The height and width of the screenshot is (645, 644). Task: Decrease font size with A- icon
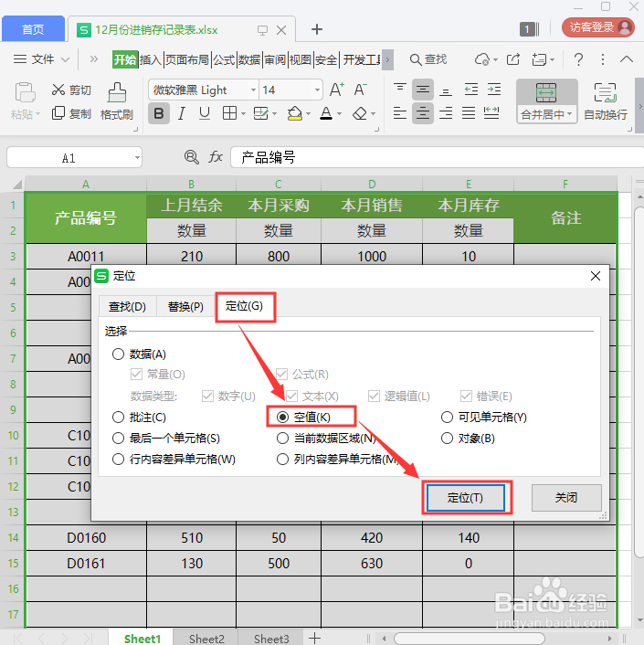(360, 90)
